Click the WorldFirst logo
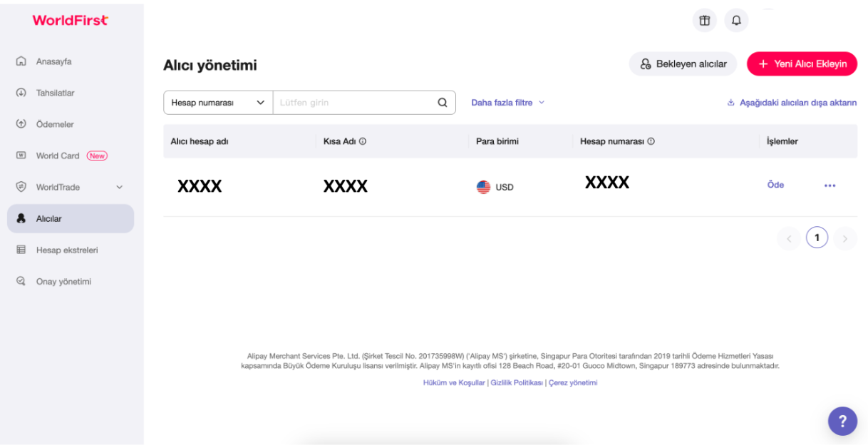The width and height of the screenshot is (868, 448). coord(71,21)
